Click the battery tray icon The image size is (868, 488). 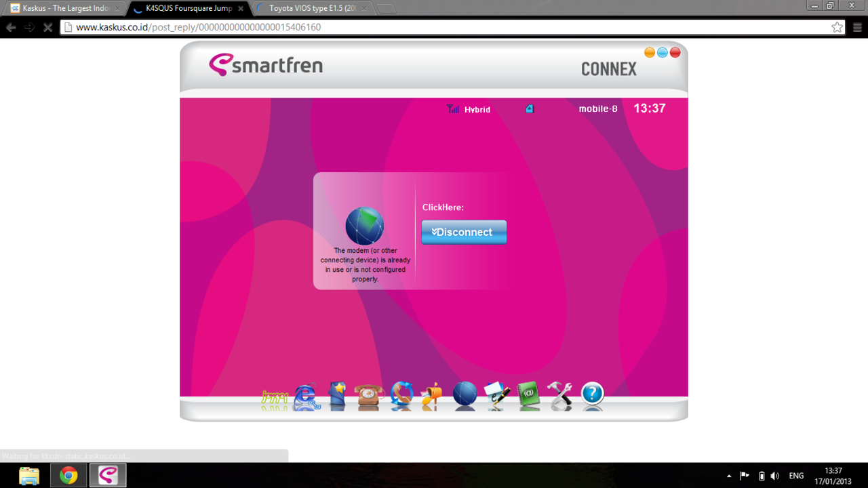pyautogui.click(x=761, y=476)
